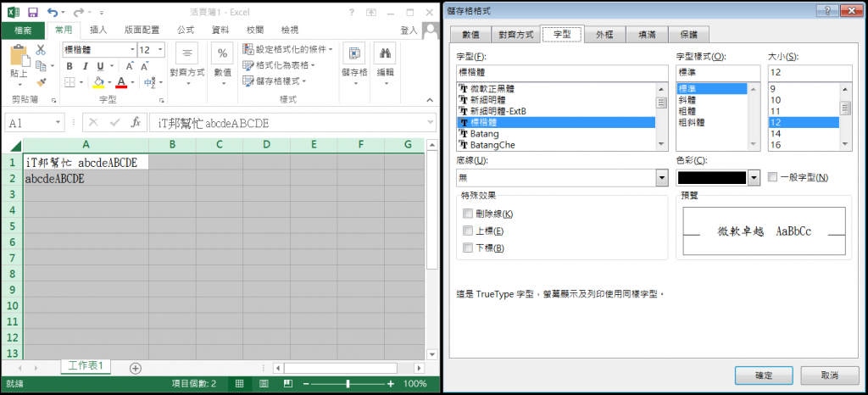Expand the formula bar
868x395 pixels.
pos(431,123)
